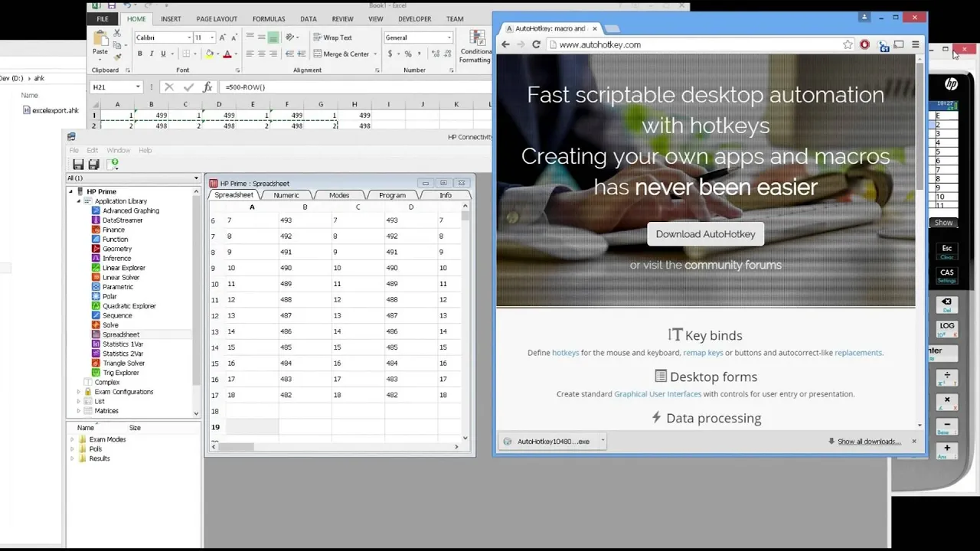Bookmark the page with the star icon
The image size is (980, 551).
click(848, 44)
